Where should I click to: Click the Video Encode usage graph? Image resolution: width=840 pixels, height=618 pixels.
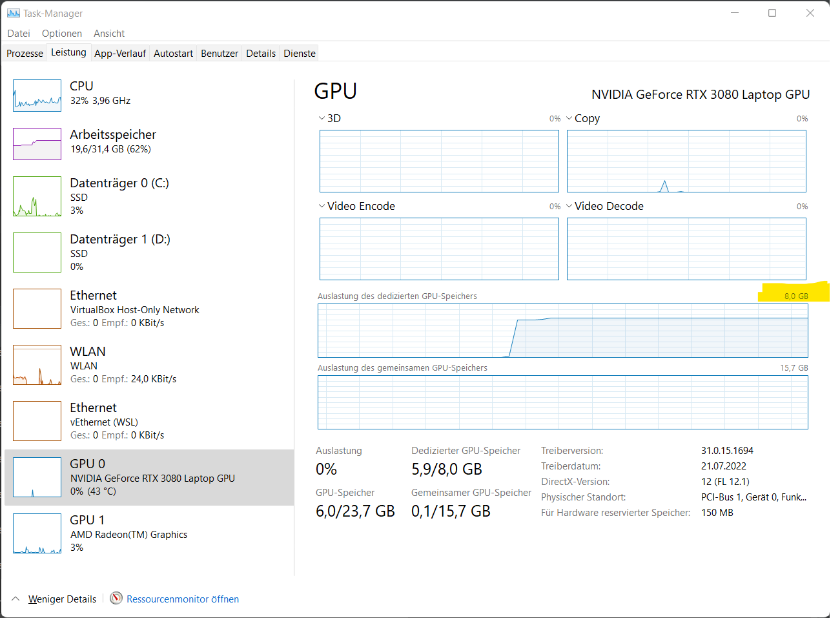pyautogui.click(x=439, y=249)
